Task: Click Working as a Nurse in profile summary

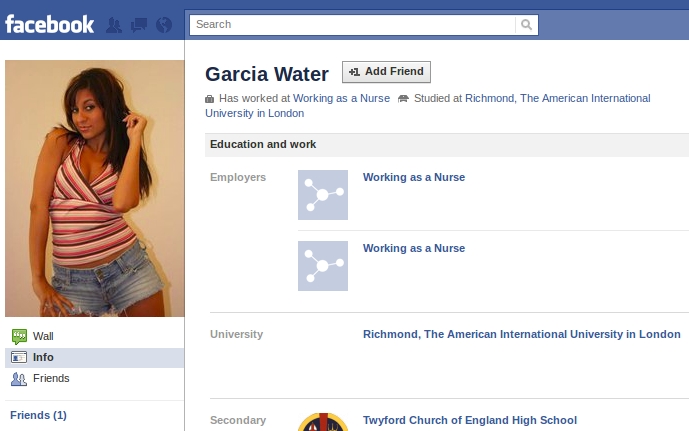Action: pos(341,98)
